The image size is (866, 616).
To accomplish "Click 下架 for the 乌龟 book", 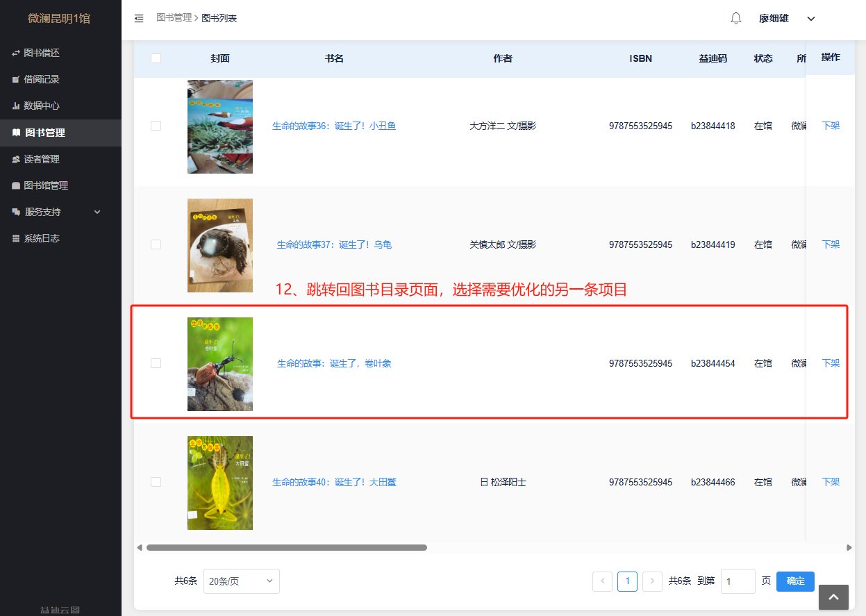I will (x=831, y=244).
